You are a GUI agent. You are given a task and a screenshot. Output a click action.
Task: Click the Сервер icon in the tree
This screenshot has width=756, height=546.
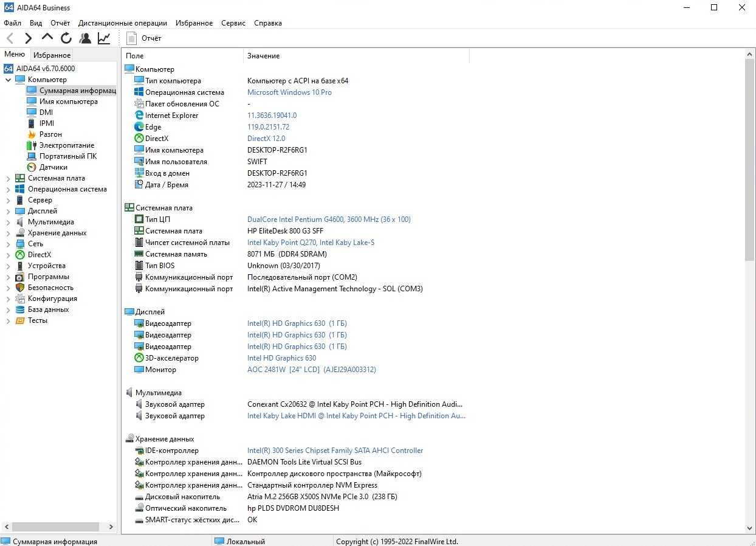point(20,200)
